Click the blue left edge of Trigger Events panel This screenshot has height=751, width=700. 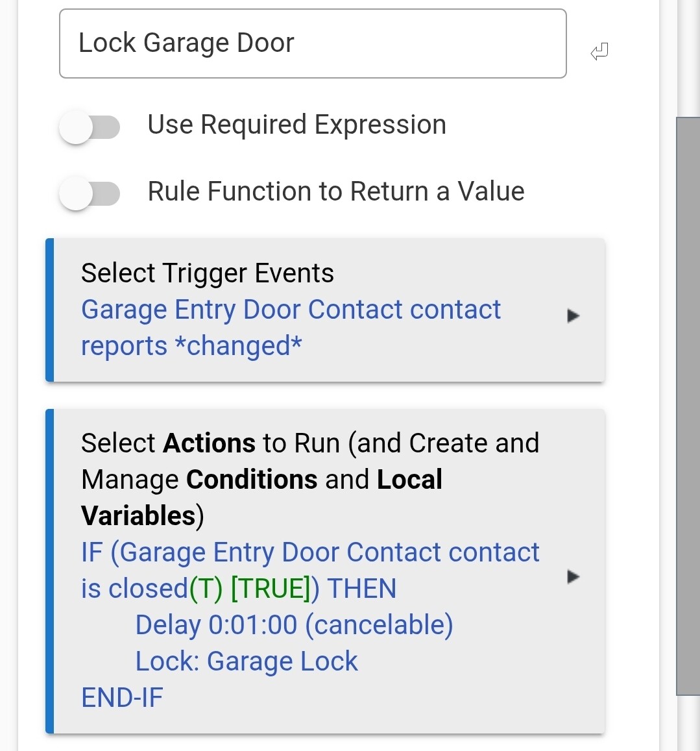[49, 310]
